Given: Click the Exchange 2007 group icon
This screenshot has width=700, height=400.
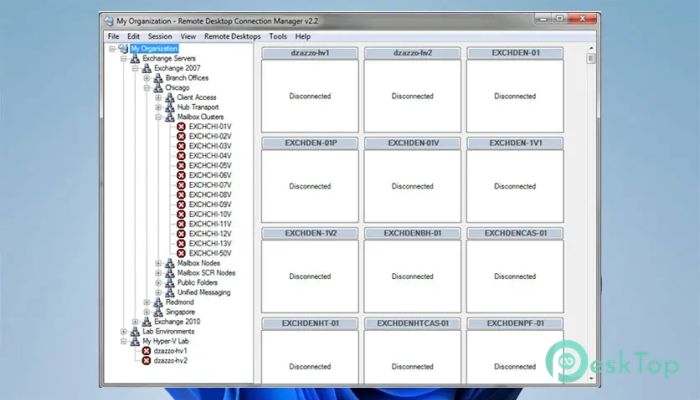Looking at the screenshot, I should (146, 68).
